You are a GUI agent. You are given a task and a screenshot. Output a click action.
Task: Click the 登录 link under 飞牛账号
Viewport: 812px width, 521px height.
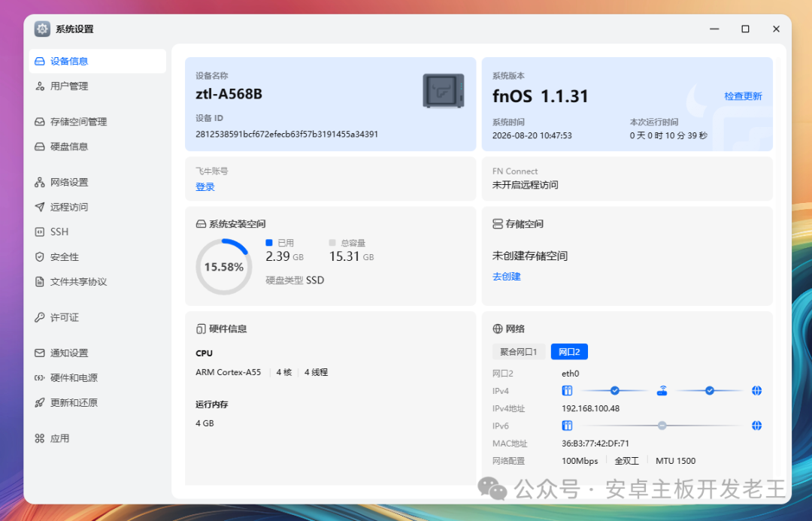coord(205,187)
